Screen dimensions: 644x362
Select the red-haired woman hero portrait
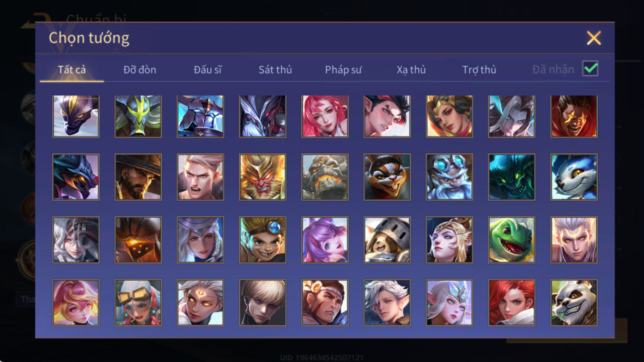point(512,303)
